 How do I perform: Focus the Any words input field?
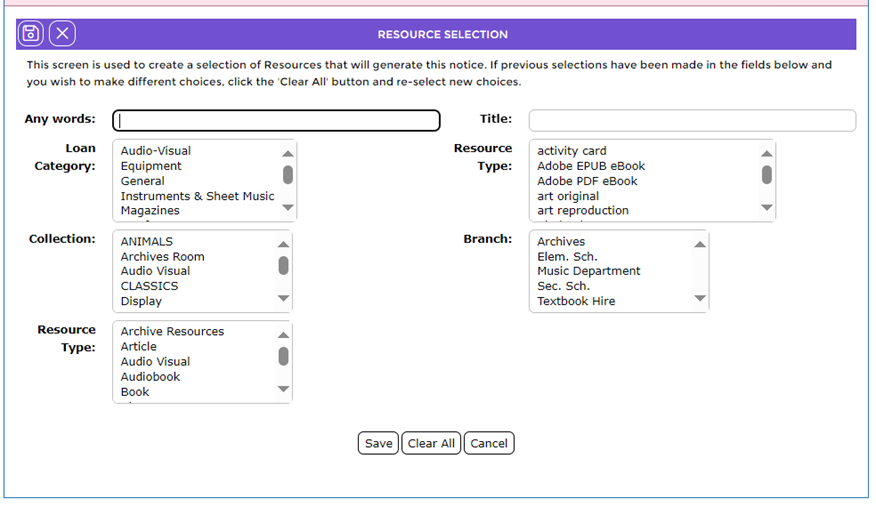[x=277, y=120]
